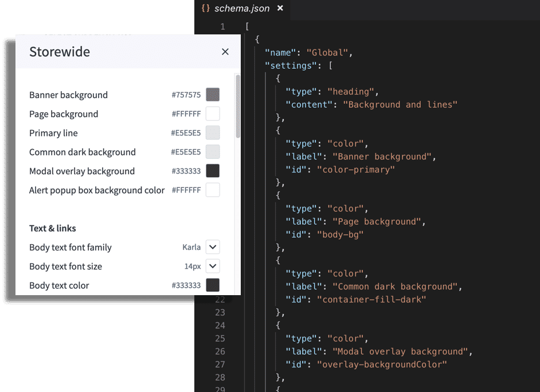
Task: Open the Body text font family dropdown
Action: click(x=212, y=247)
